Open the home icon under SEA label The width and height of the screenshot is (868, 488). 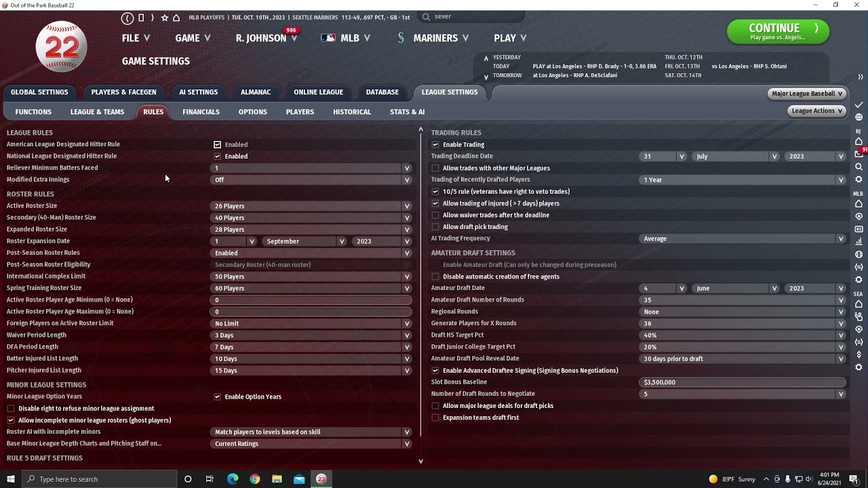pyautogui.click(x=859, y=304)
